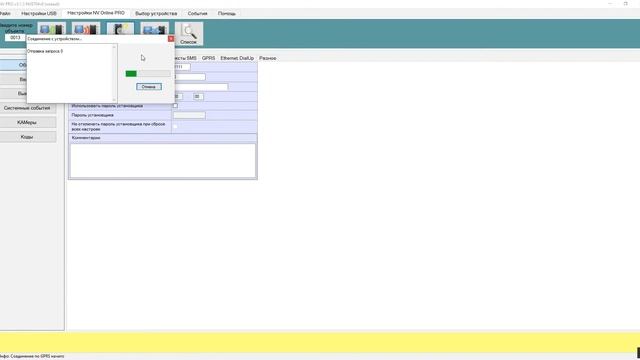Click status bar message about GPRS connection
This screenshot has width=640, height=360.
32,356
